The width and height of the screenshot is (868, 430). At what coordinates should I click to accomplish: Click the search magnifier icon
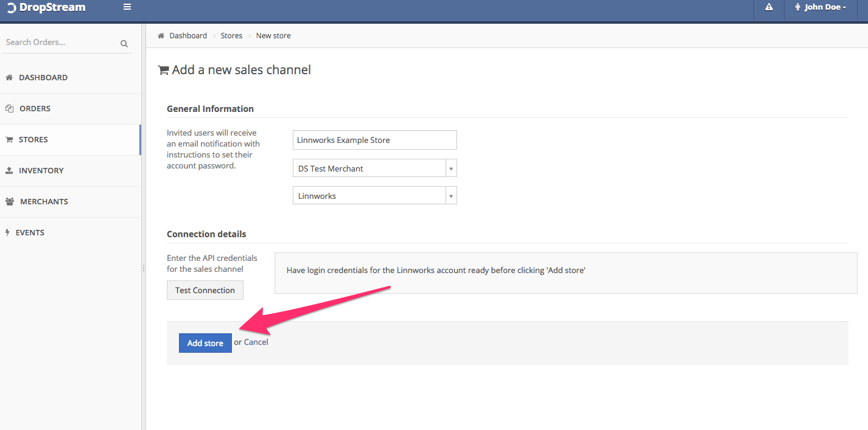(x=124, y=43)
